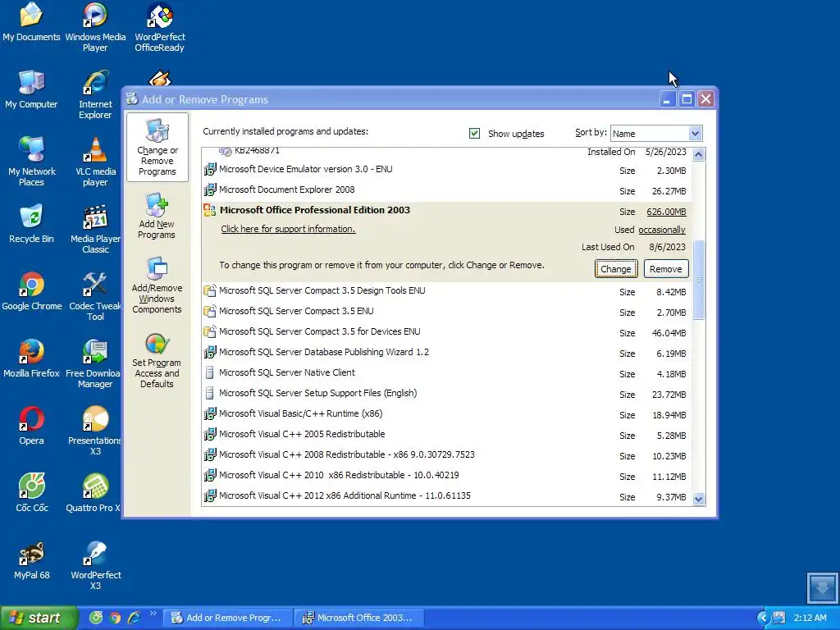840x630 pixels.
Task: Click the Microsoft Office Professional 2003 icon
Action: (x=209, y=210)
